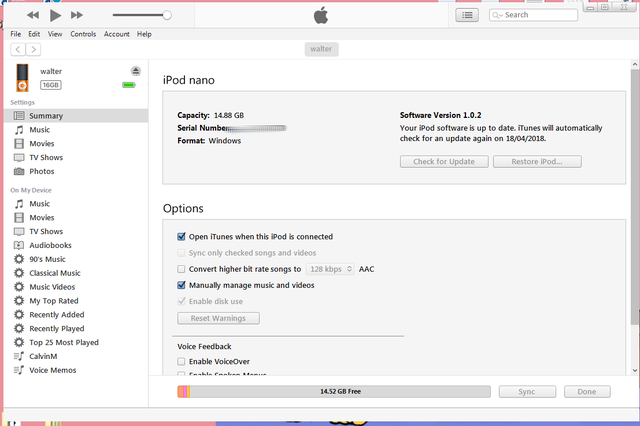Open the File menu

(16, 34)
